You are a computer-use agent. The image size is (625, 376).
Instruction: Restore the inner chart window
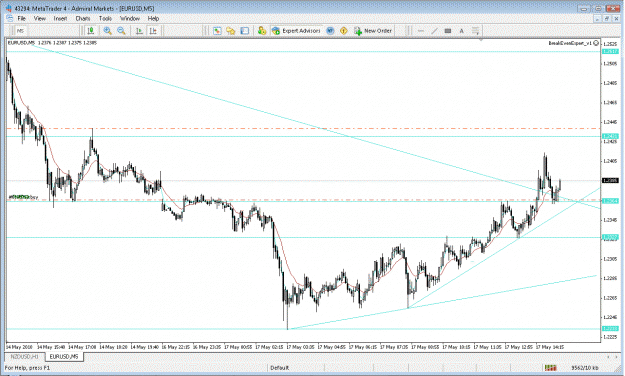coord(607,18)
